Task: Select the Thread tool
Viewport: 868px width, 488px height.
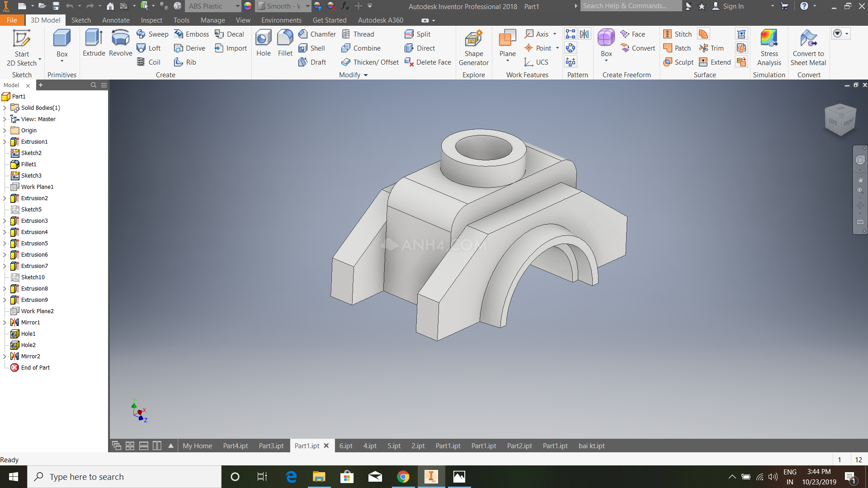Action: pyautogui.click(x=358, y=34)
